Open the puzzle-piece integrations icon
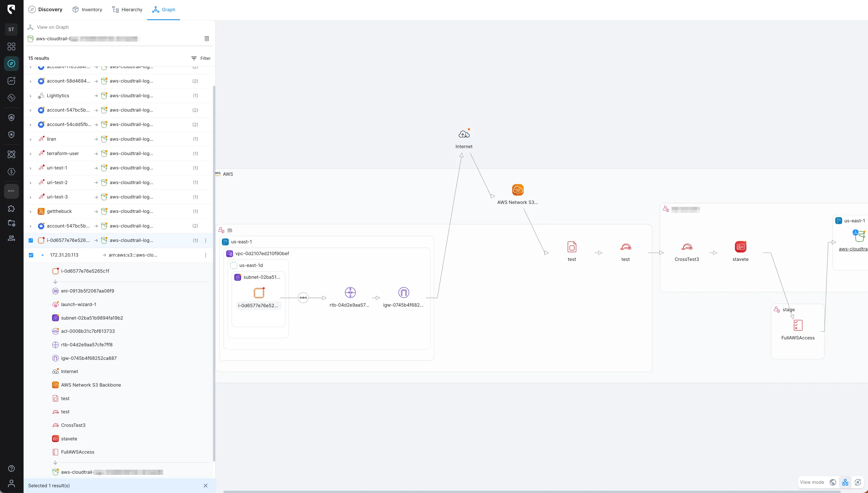The width and height of the screenshot is (868, 493). 11,209
